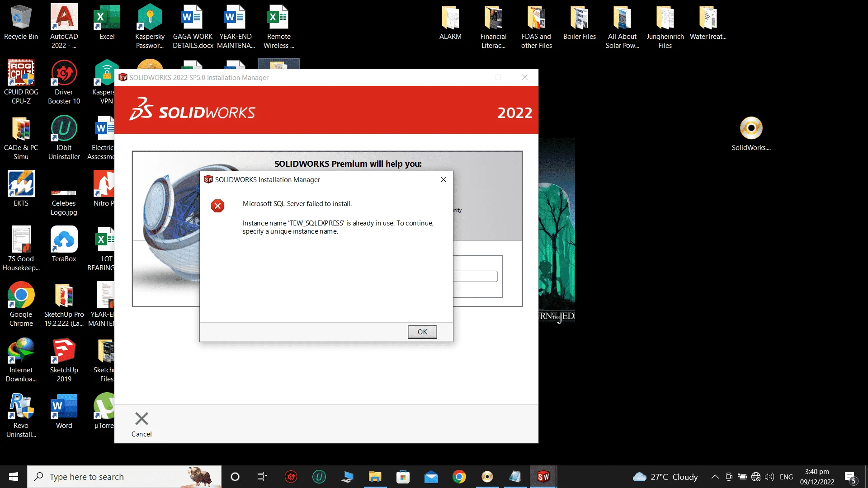This screenshot has width=868, height=488.
Task: Close the SOLIDWORKS Installation Manager error dialog
Action: [x=443, y=179]
